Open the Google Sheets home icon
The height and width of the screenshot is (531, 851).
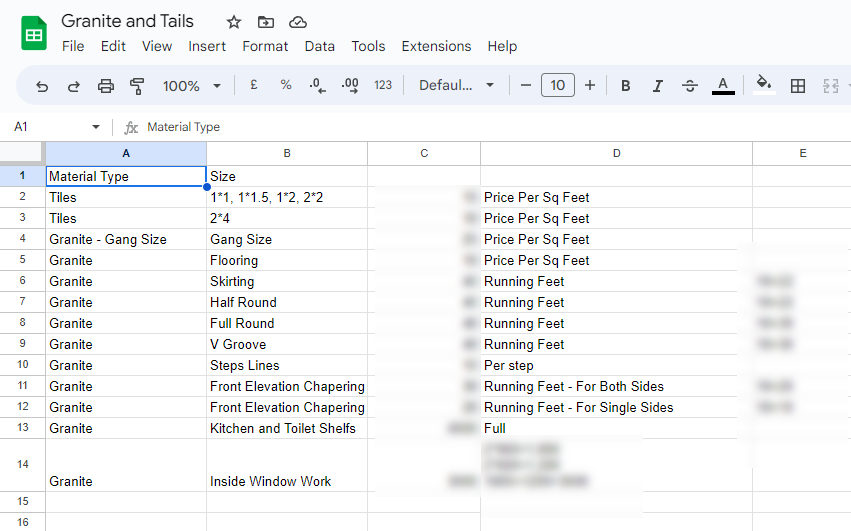34,33
